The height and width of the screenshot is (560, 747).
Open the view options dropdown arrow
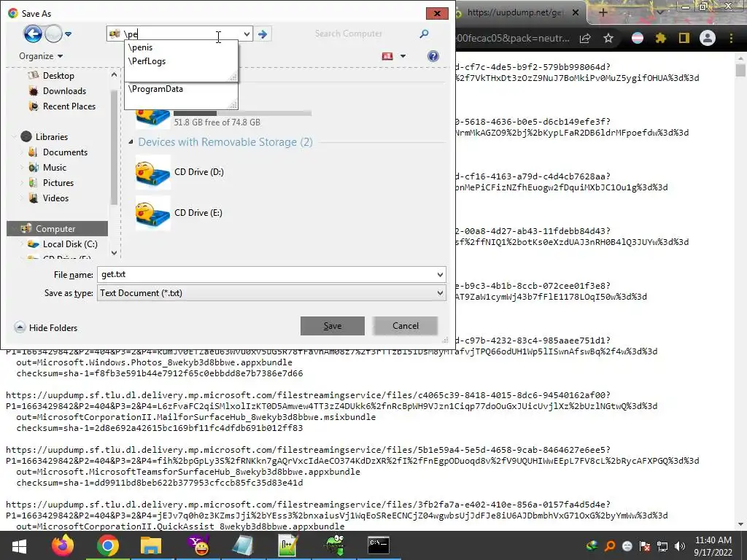pos(403,56)
